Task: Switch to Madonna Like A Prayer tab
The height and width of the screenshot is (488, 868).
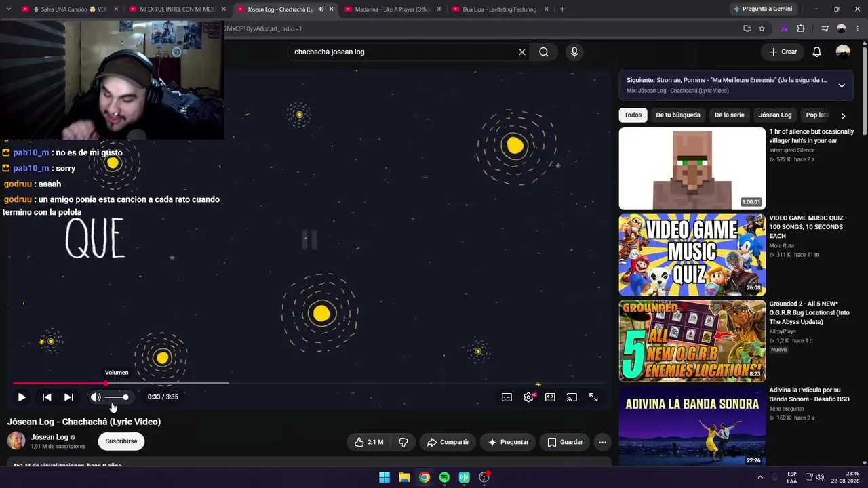Action: click(x=392, y=9)
